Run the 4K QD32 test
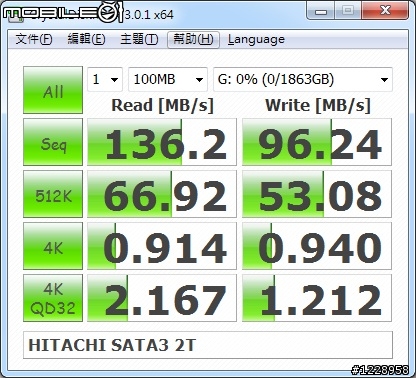Screen dimensions: 416x378 click(x=53, y=298)
